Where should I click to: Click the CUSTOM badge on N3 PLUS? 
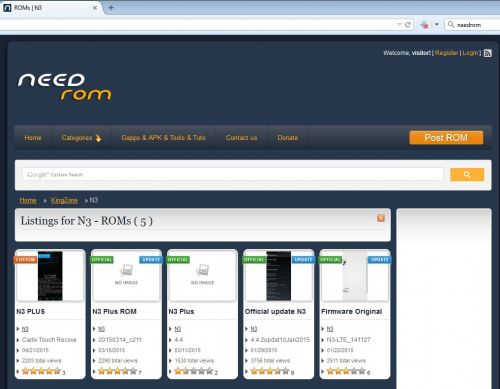pyautogui.click(x=25, y=260)
